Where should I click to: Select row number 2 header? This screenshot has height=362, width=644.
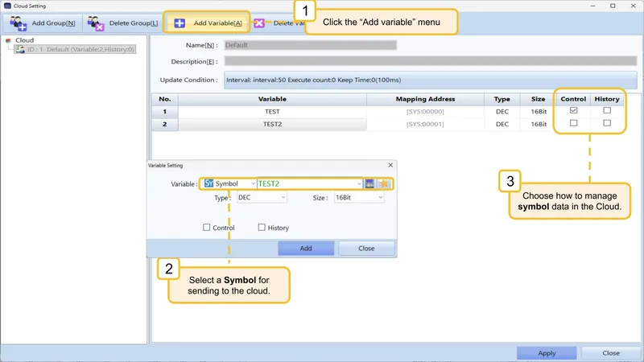165,125
